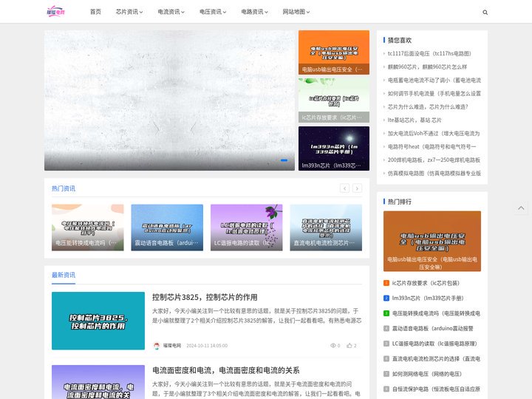This screenshot has height=399, width=532.
Task: Open ranking link 自恒流保护电路
Action: [436, 389]
